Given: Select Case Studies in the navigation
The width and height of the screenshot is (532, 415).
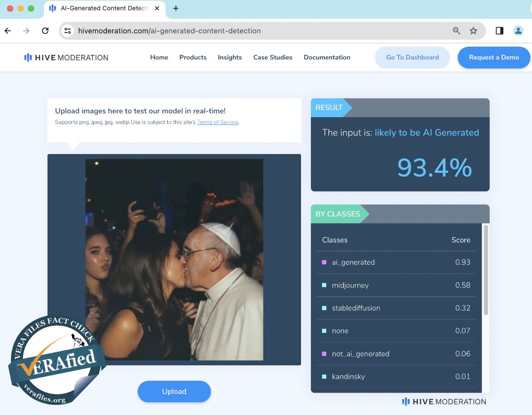Looking at the screenshot, I should [273, 57].
